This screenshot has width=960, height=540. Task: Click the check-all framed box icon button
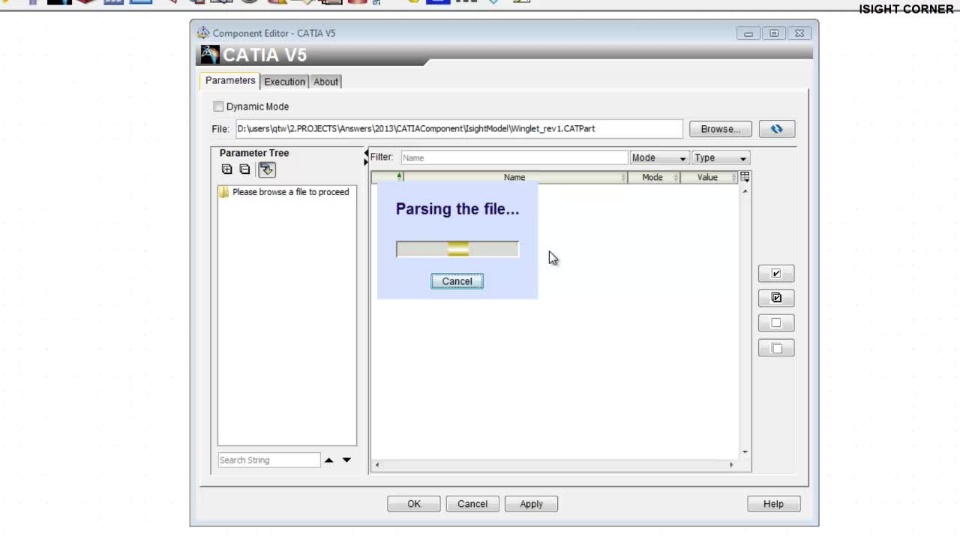pyautogui.click(x=776, y=298)
